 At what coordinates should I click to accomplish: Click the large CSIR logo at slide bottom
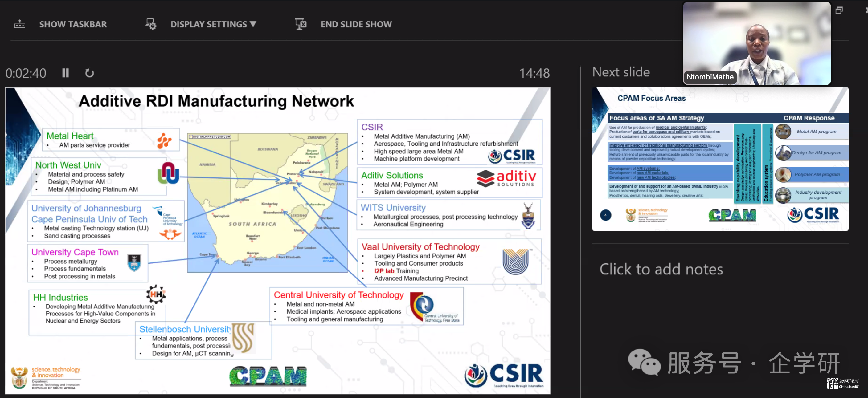503,376
